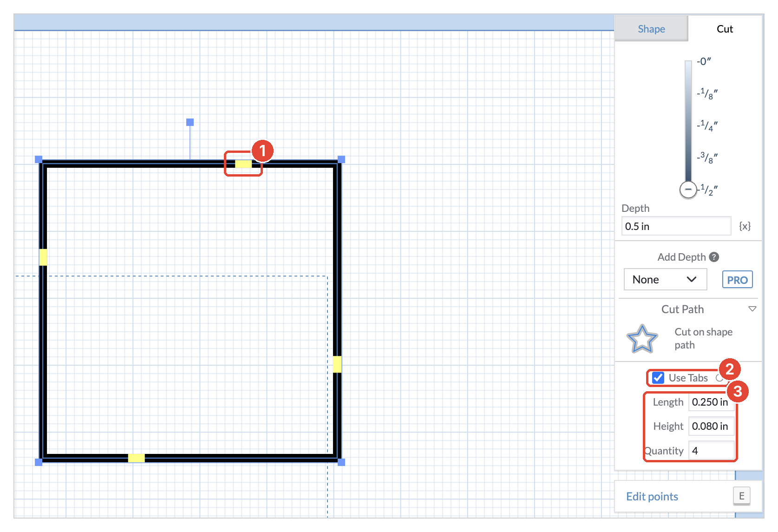The image size is (778, 532).
Task: Click the rotation handle above the square
Action: coord(190,122)
